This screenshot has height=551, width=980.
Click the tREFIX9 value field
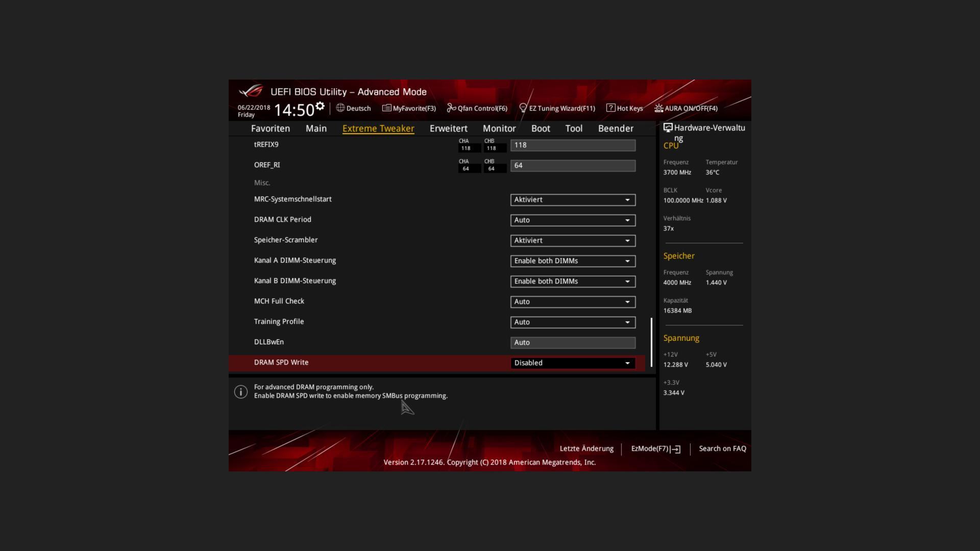click(x=573, y=145)
